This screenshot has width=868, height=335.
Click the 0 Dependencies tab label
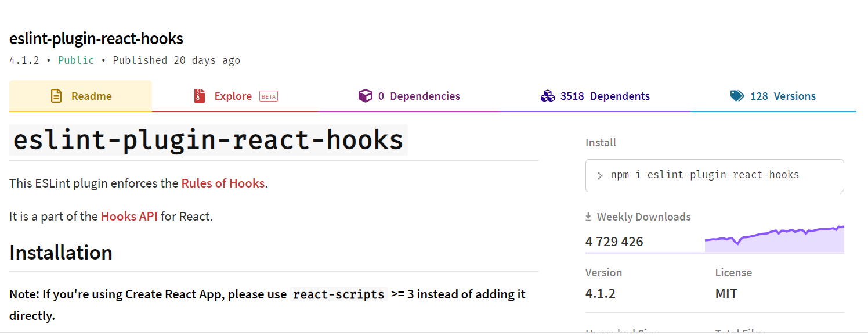tap(419, 96)
